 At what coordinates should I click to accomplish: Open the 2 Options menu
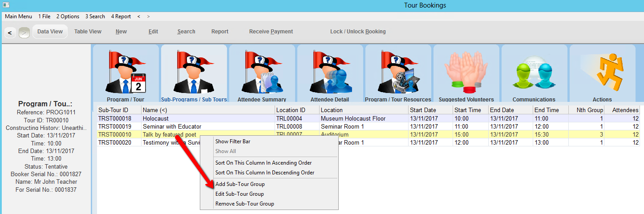pos(68,16)
